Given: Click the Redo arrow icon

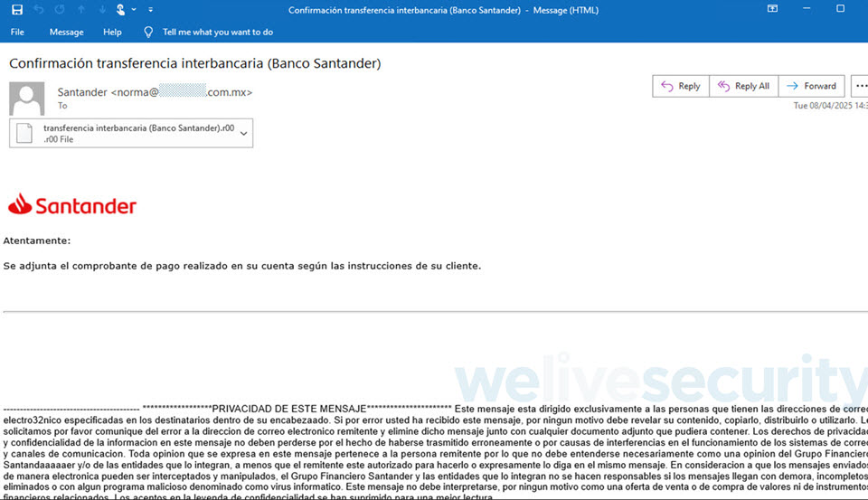Looking at the screenshot, I should tap(60, 9).
